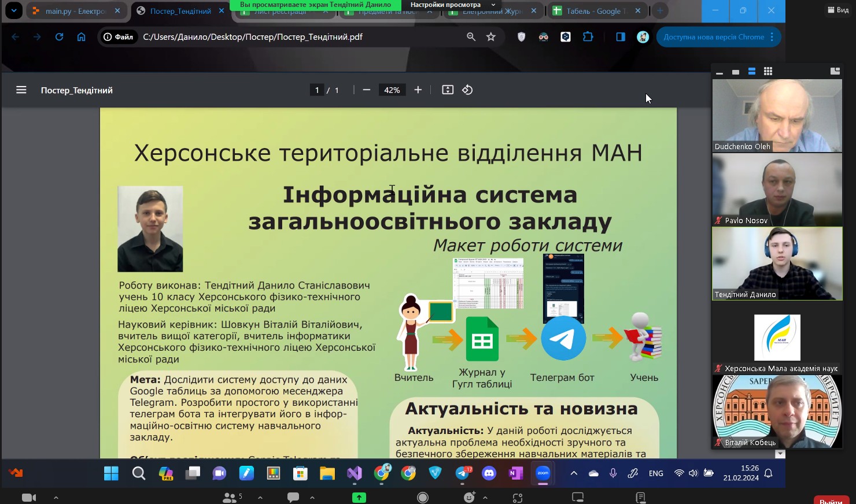856x504 pixels.
Task: Expand reactions options caret
Action: [x=485, y=497]
